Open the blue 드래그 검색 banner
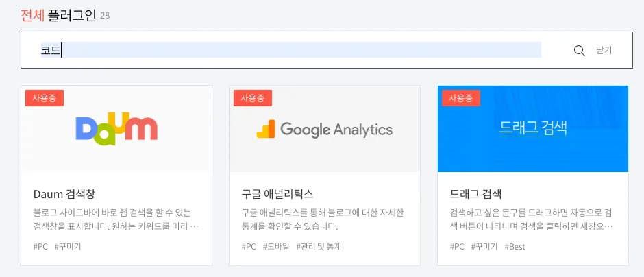 pyautogui.click(x=533, y=129)
